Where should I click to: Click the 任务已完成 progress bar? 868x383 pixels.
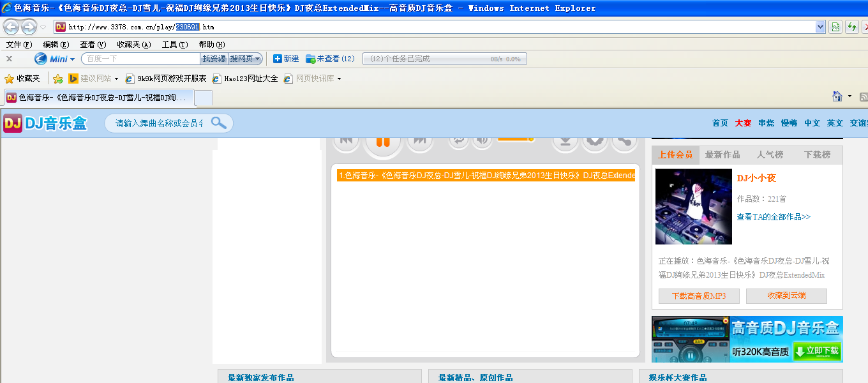445,59
